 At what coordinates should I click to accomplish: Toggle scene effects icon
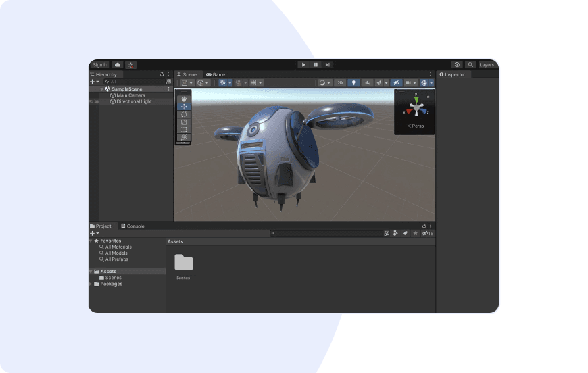click(x=378, y=83)
